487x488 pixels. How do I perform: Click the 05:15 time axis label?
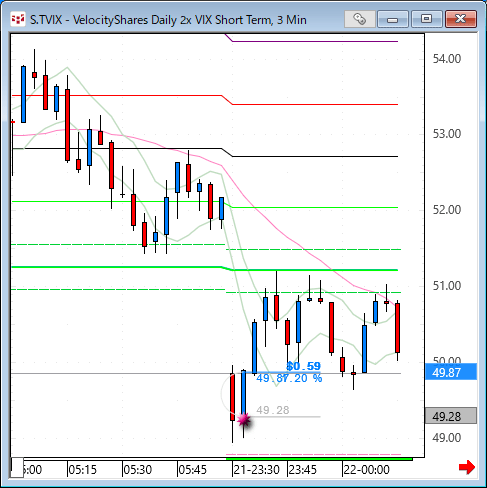coord(82,470)
